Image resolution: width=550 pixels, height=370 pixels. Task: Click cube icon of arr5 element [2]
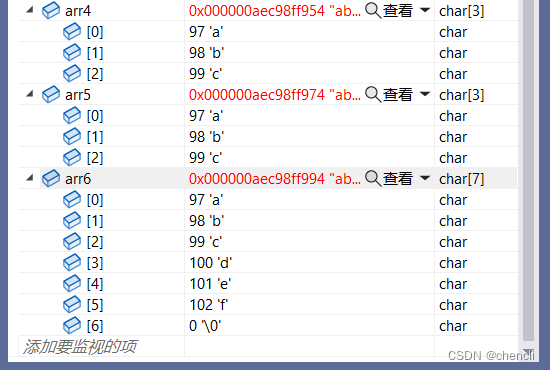72,157
